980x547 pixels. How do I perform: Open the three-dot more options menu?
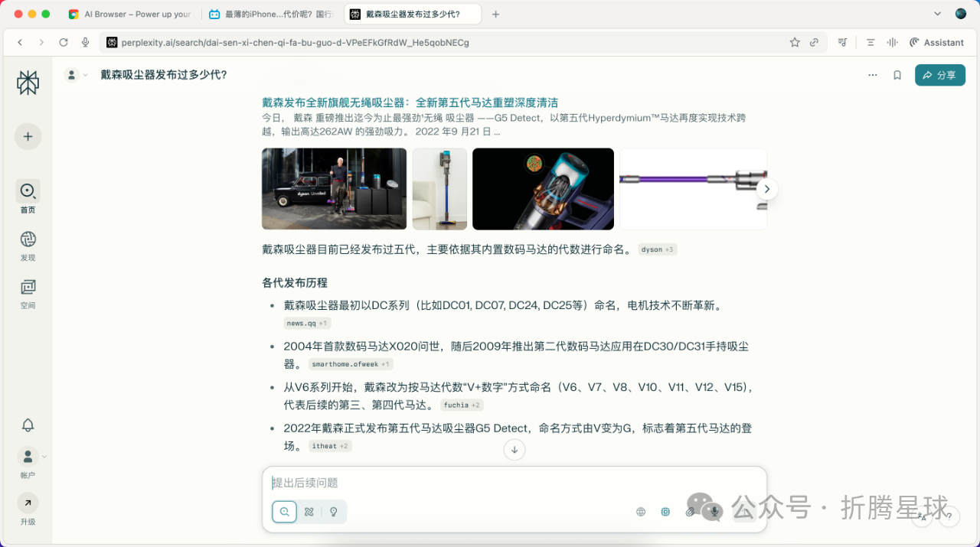873,75
